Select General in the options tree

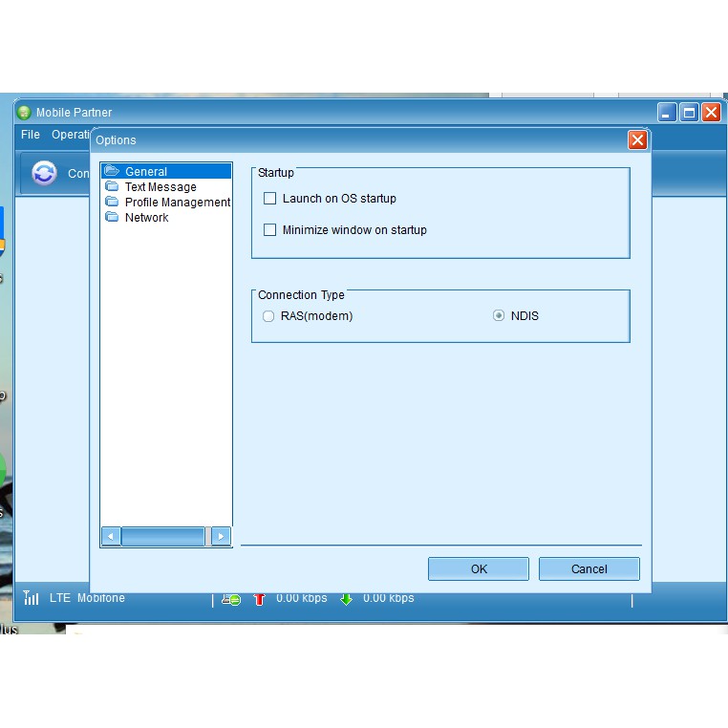click(146, 172)
